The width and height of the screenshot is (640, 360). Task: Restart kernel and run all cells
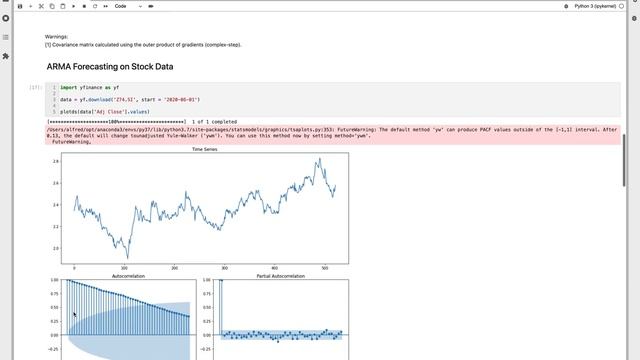pyautogui.click(x=105, y=6)
